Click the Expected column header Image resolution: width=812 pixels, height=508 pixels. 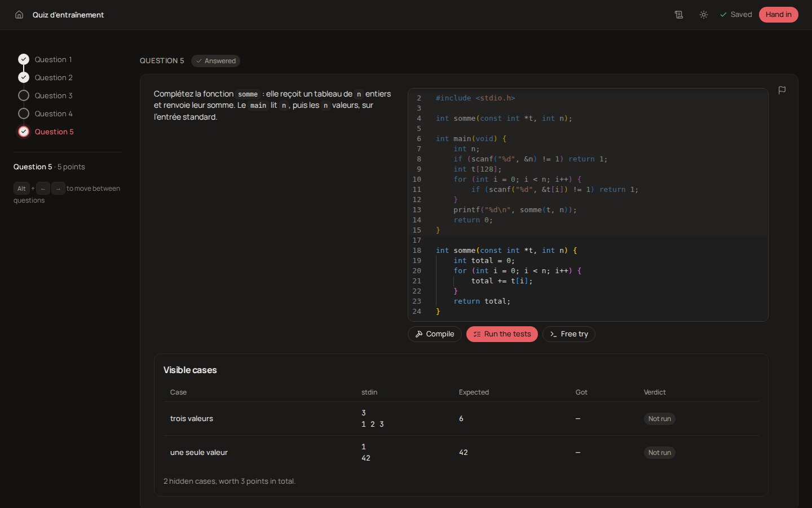(x=474, y=392)
